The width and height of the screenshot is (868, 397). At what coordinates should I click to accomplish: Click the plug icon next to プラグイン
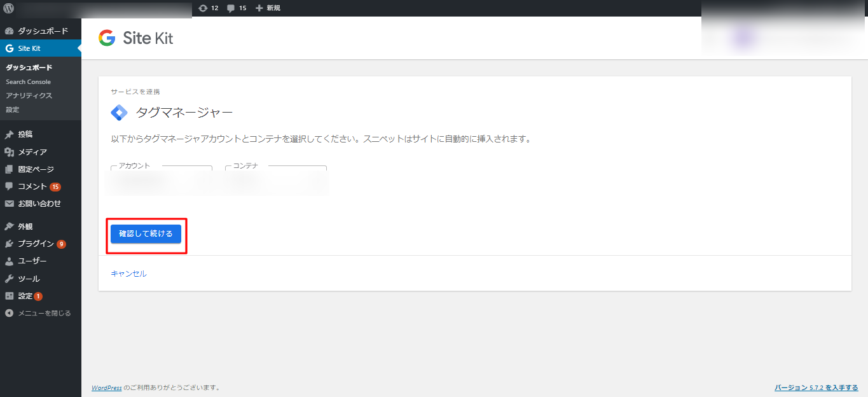click(9, 244)
